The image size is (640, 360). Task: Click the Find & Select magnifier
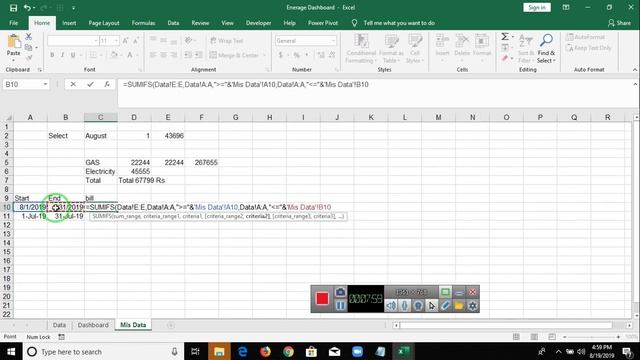(x=546, y=40)
